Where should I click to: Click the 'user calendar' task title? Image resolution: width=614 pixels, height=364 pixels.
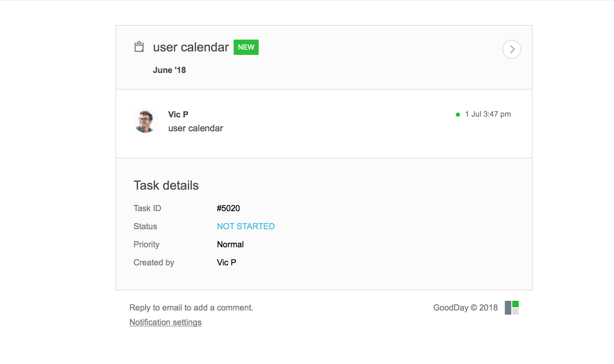pyautogui.click(x=191, y=47)
